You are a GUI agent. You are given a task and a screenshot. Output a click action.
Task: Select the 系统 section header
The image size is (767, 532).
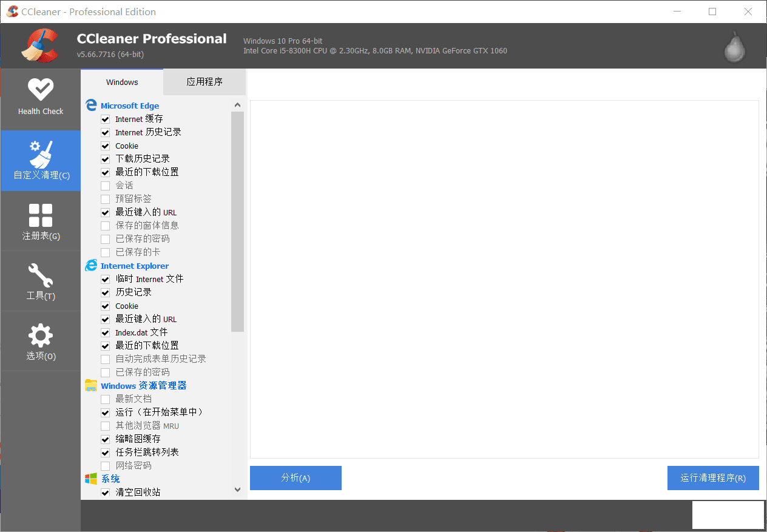(x=110, y=479)
